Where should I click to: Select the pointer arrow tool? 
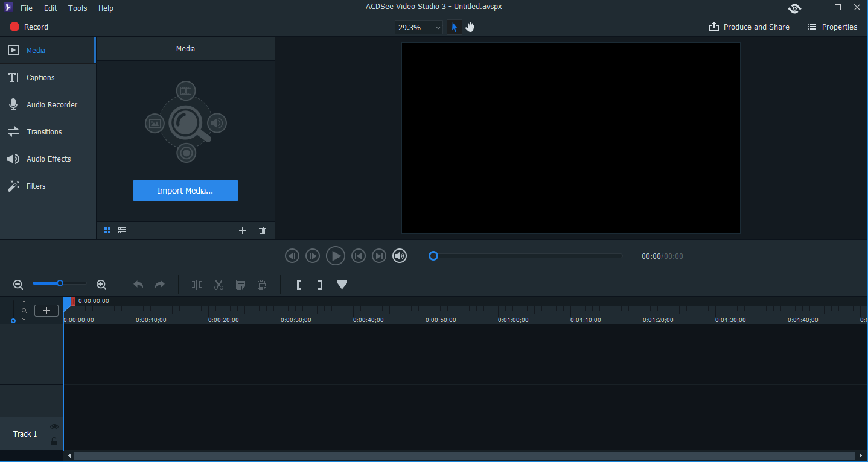point(454,27)
